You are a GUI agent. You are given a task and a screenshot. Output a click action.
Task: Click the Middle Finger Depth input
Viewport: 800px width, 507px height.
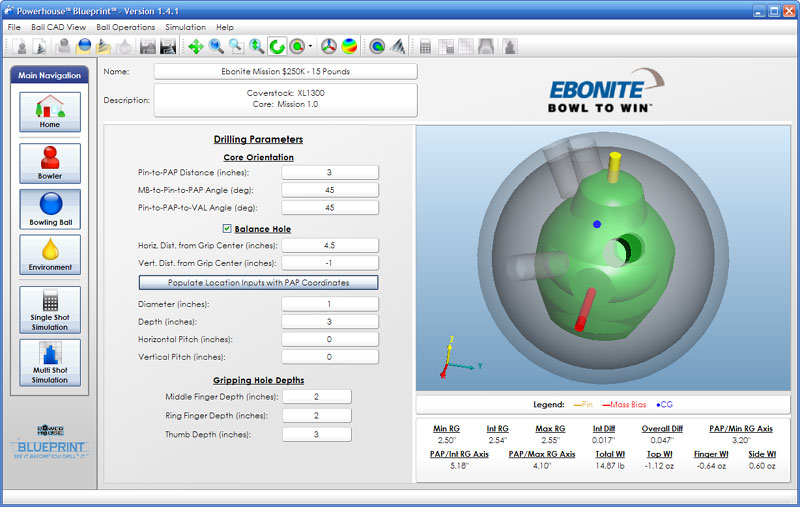pos(317,397)
